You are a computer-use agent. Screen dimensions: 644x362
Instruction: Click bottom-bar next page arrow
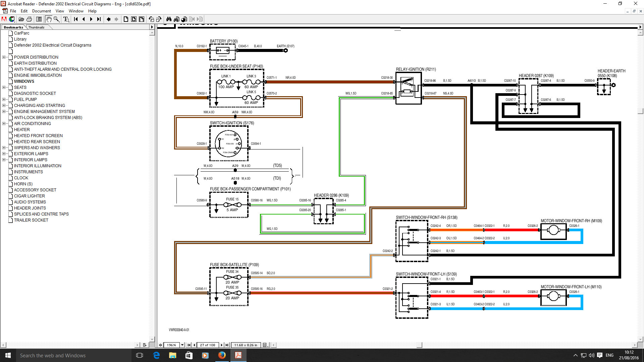pyautogui.click(x=222, y=345)
